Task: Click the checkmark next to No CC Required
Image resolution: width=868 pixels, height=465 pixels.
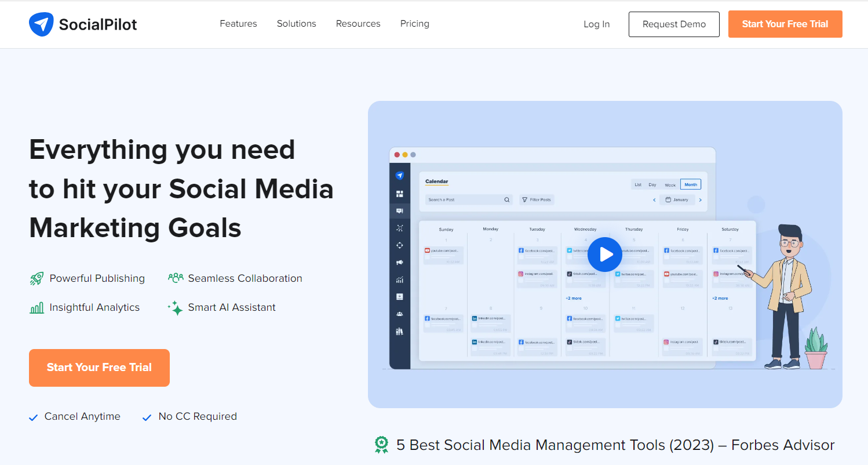Action: tap(147, 417)
